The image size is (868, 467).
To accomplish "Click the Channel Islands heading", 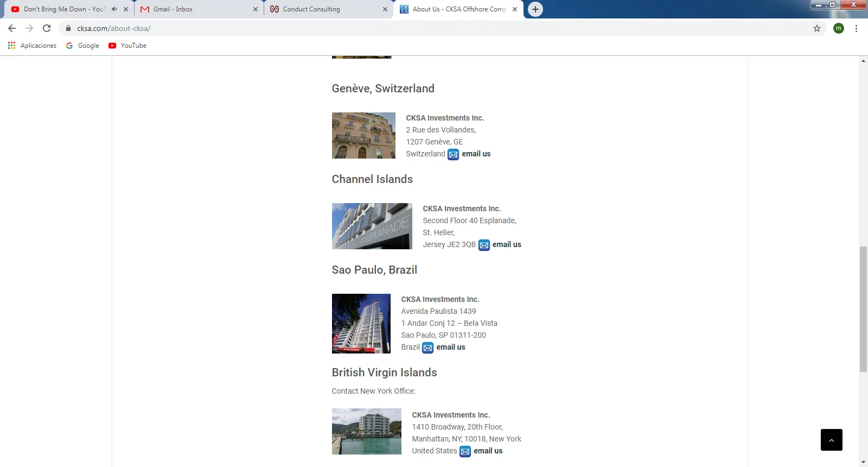I will [372, 179].
